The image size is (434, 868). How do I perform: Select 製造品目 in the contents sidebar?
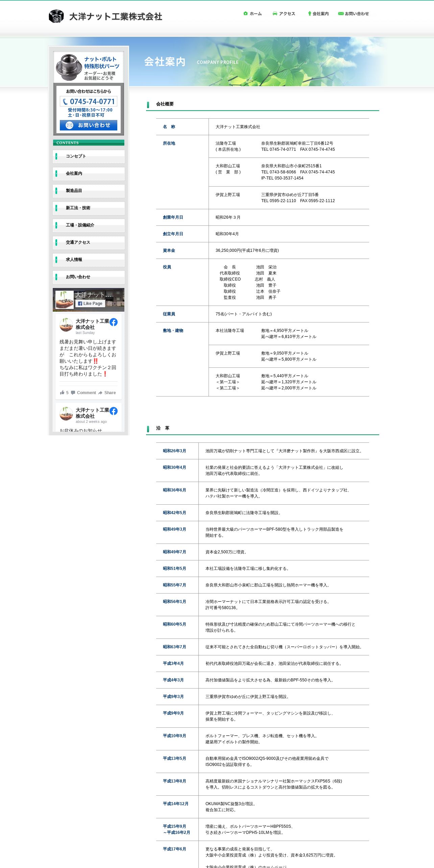tap(89, 191)
